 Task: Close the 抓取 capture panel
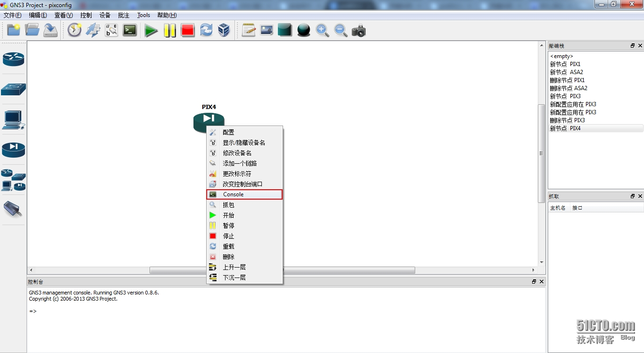pyautogui.click(x=640, y=196)
